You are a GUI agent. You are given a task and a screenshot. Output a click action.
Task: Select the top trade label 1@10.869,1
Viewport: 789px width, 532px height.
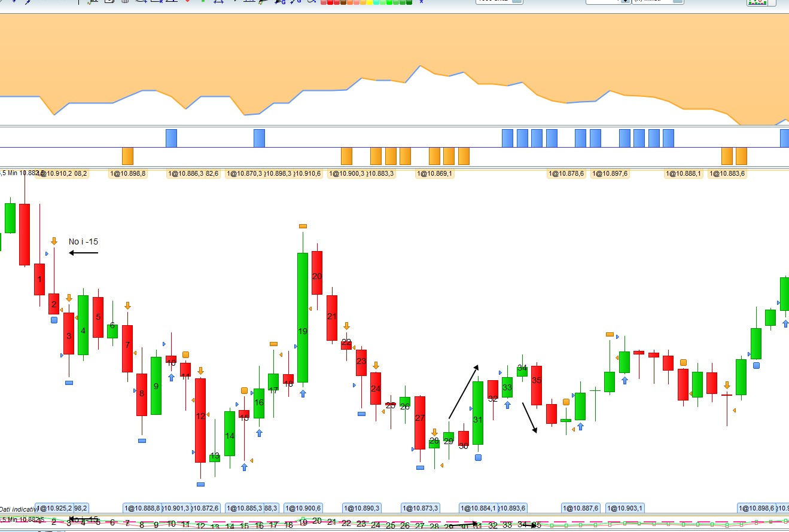click(435, 173)
